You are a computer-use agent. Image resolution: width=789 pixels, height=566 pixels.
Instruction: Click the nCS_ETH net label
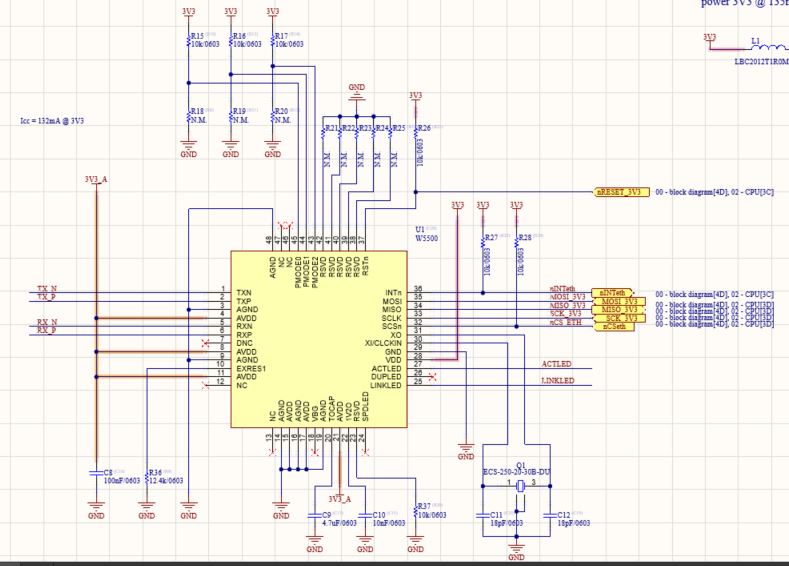[x=565, y=322]
